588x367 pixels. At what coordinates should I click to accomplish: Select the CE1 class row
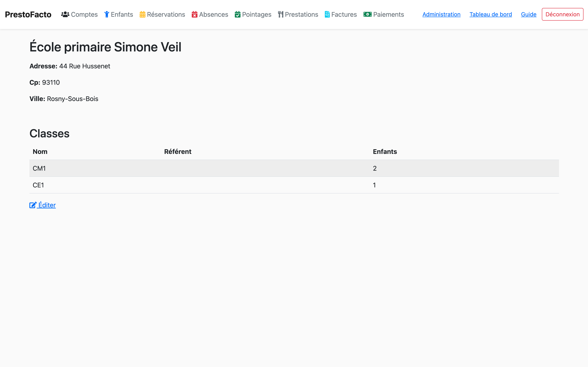(38, 185)
